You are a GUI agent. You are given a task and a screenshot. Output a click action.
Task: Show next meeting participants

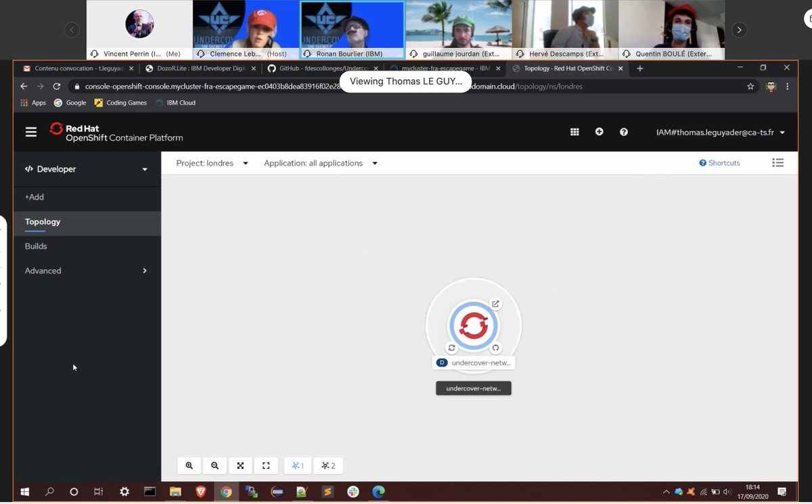[739, 30]
